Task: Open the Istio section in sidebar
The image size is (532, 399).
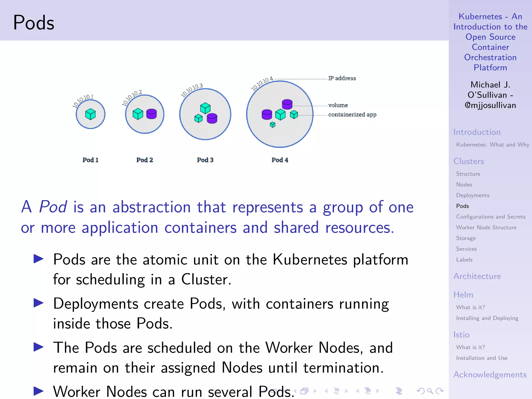Action: click(461, 335)
